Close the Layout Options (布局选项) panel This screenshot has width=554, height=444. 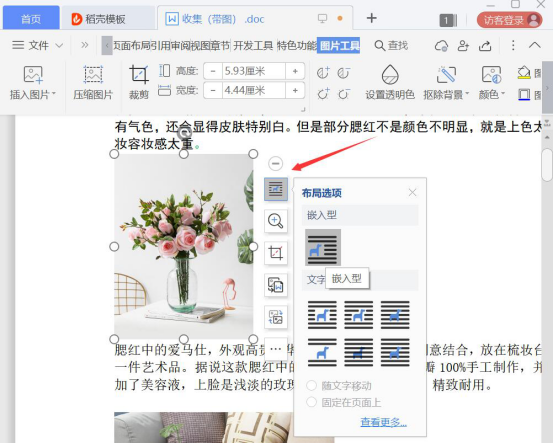coord(412,193)
